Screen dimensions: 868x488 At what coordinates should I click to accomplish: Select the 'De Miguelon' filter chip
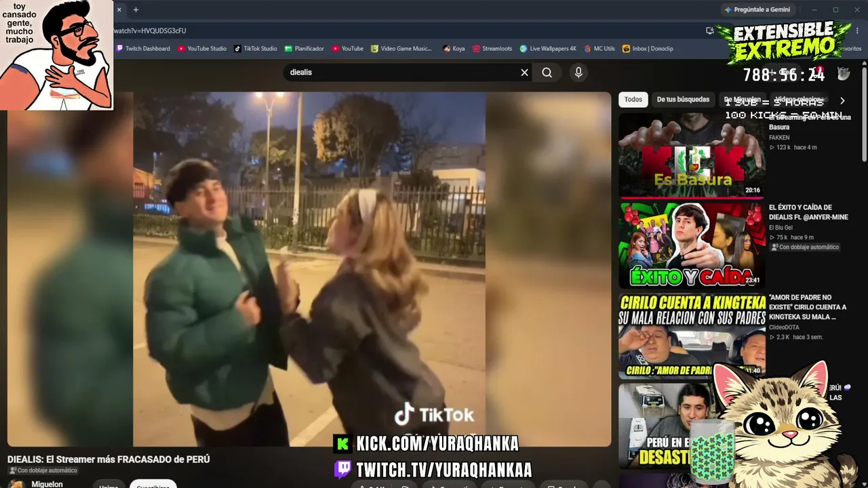pos(743,100)
